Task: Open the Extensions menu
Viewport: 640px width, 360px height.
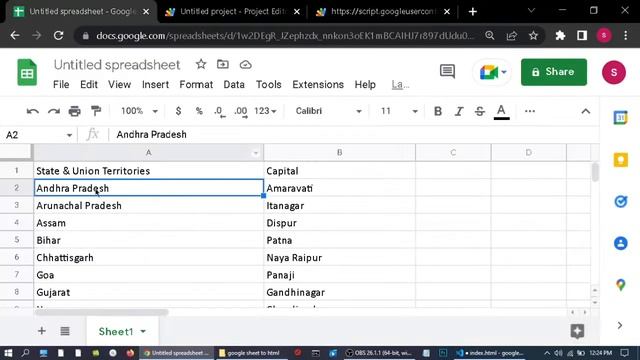Action: click(318, 84)
